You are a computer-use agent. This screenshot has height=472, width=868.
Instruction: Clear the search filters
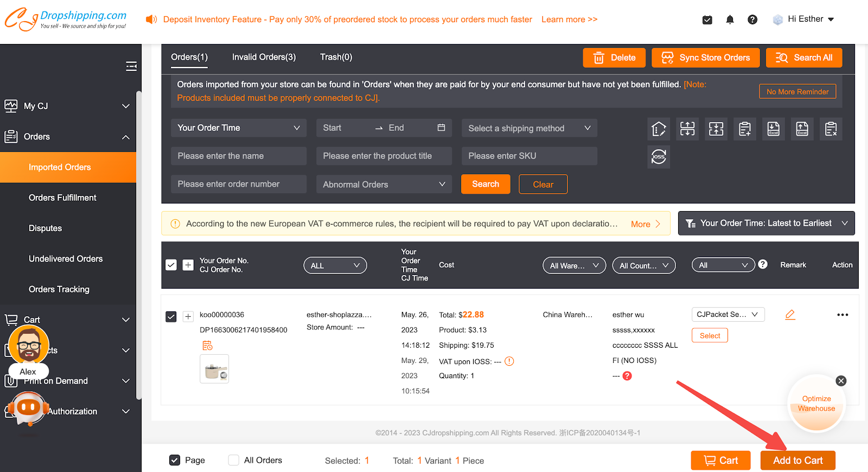click(543, 184)
